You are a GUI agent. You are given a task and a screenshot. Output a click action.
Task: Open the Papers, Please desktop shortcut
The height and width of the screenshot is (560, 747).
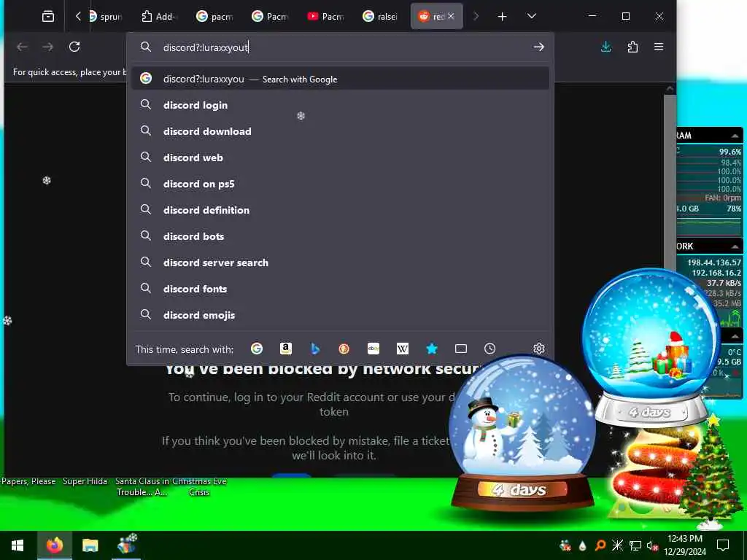28,481
